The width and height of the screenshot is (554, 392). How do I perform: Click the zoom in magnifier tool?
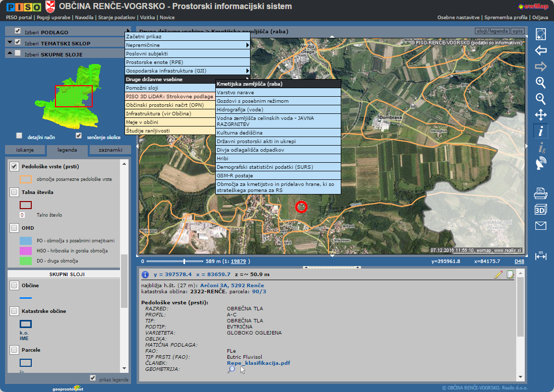pyautogui.click(x=540, y=83)
